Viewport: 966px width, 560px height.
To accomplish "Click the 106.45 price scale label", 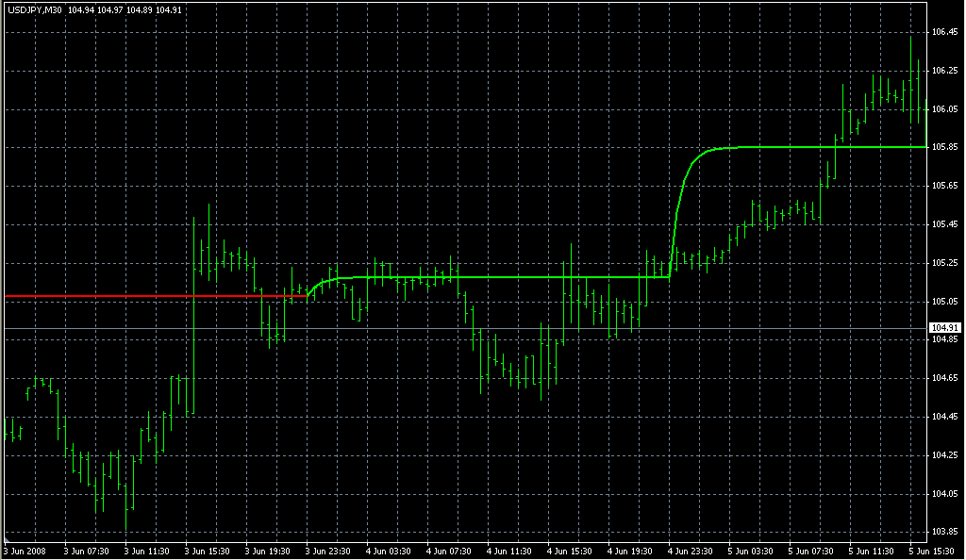I will (944, 32).
